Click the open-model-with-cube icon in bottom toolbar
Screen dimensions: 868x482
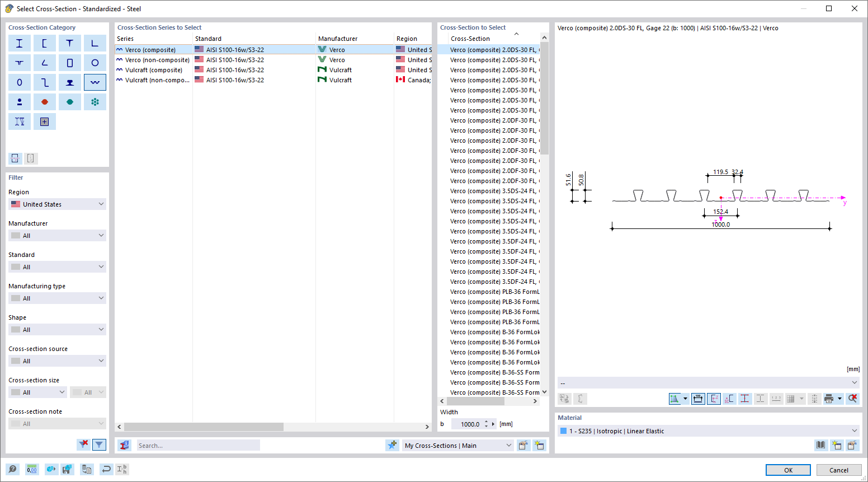[51, 469]
